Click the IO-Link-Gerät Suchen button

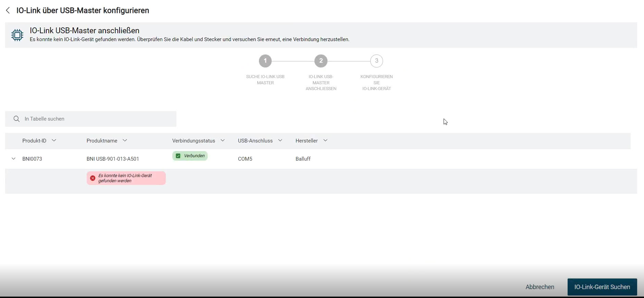pos(602,287)
